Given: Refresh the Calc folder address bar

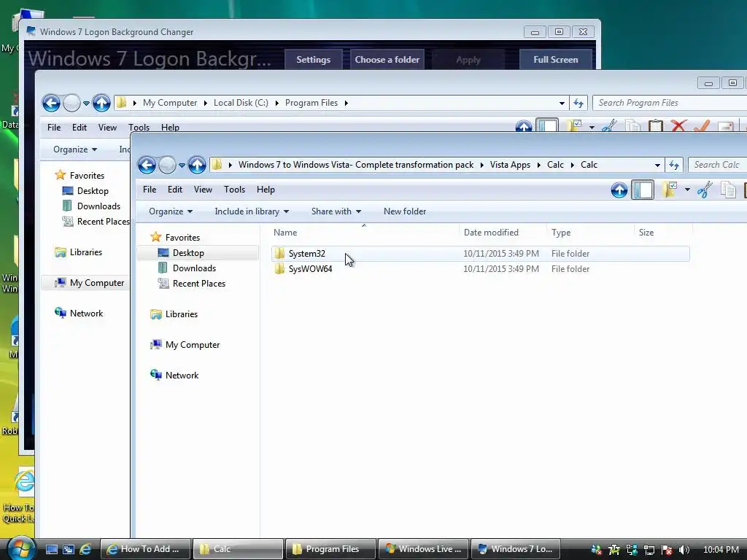Looking at the screenshot, I should click(x=674, y=166).
